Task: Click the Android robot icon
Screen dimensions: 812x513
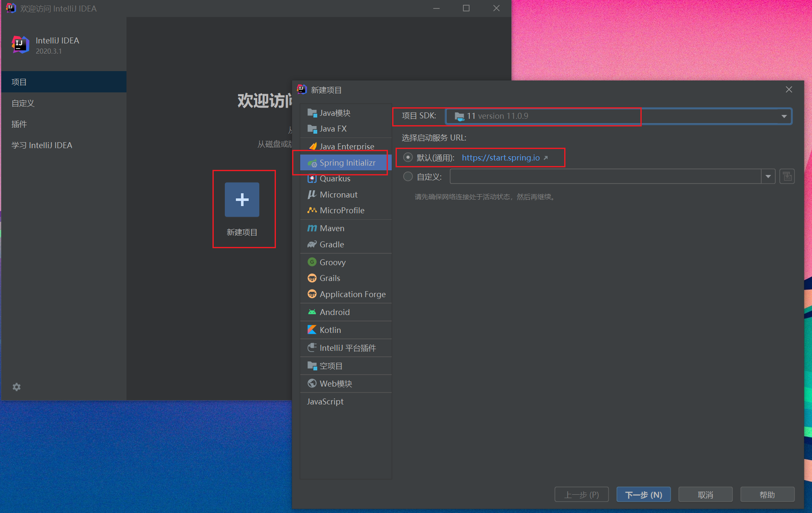Action: [312, 312]
